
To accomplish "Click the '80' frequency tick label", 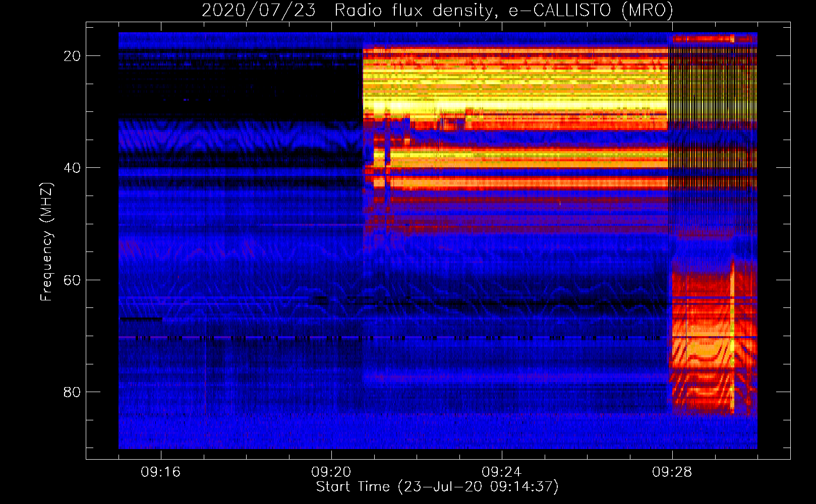I will point(72,392).
